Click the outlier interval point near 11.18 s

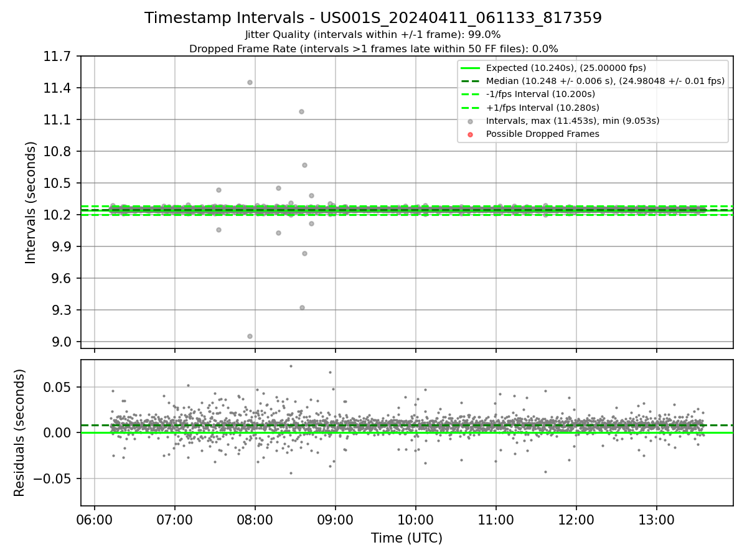(x=301, y=111)
